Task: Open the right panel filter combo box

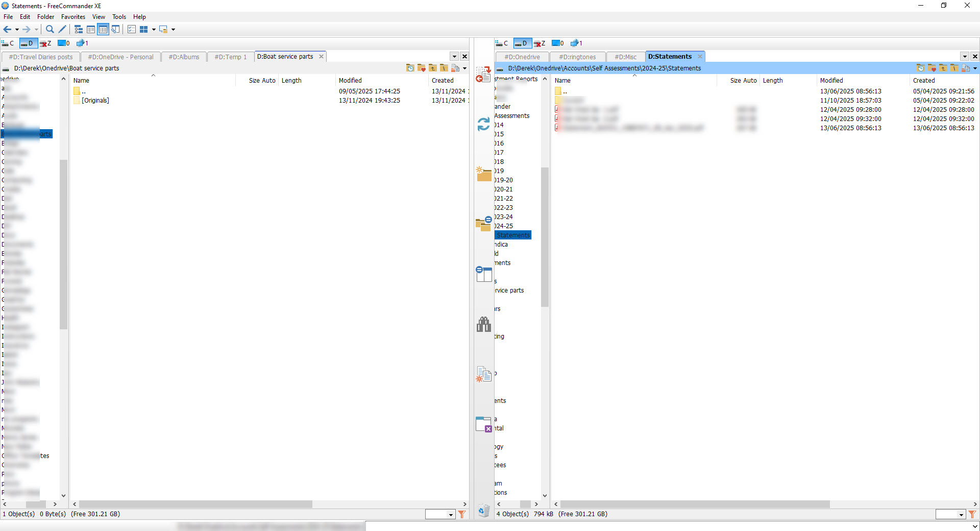Action: click(950, 515)
